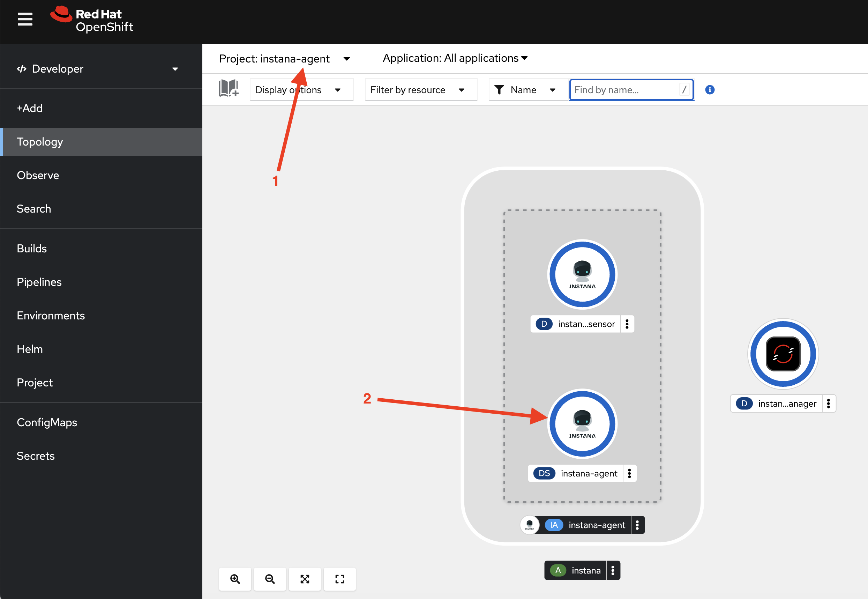Click the zoom in button
The height and width of the screenshot is (599, 868).
[235, 579]
